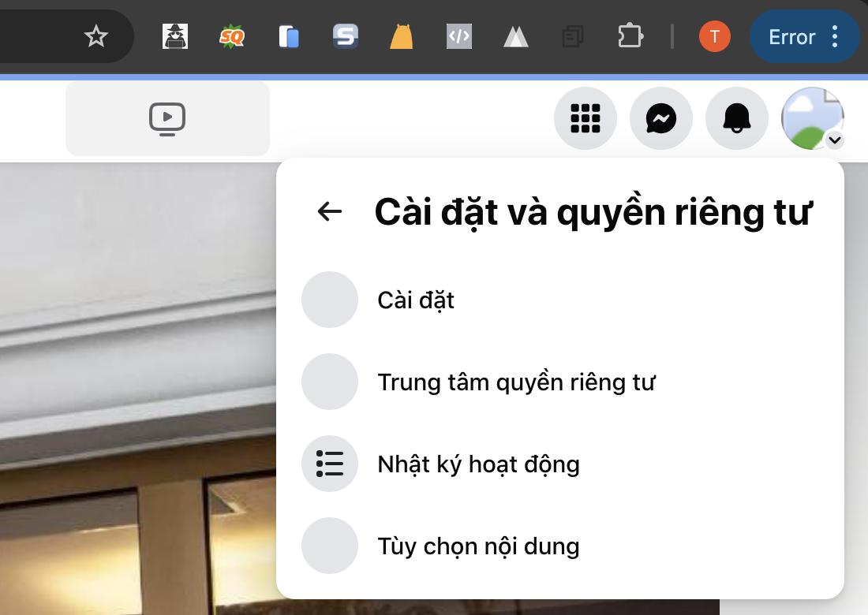Expand account menu via chevron badge
Image resolution: width=868 pixels, height=615 pixels.
[835, 140]
